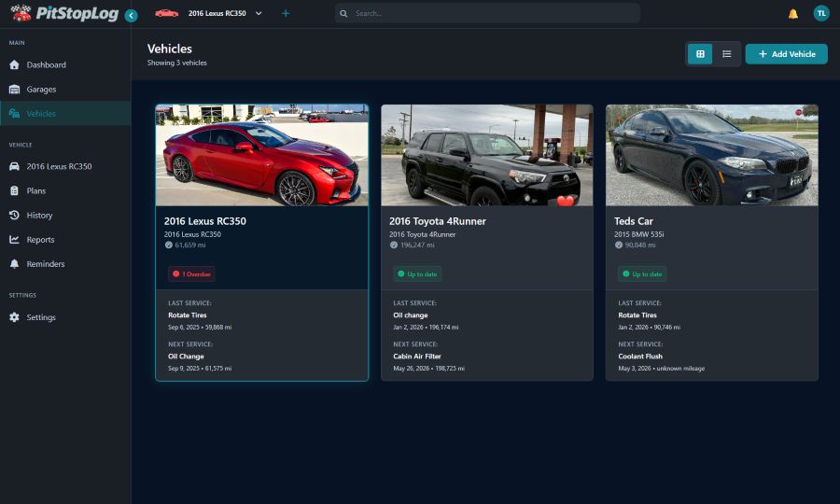Click the odometer icon next to 90,848 mi
Screen dimensions: 840x504
619,245
